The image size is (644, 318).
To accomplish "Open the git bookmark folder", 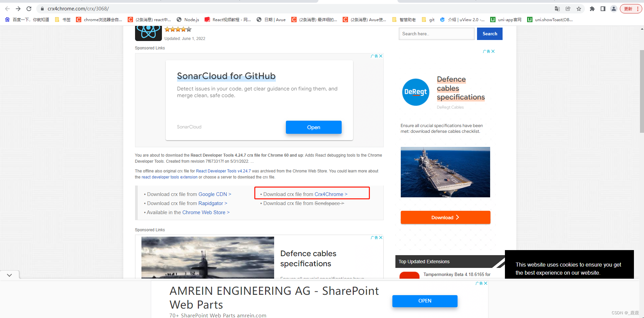I will [x=428, y=20].
